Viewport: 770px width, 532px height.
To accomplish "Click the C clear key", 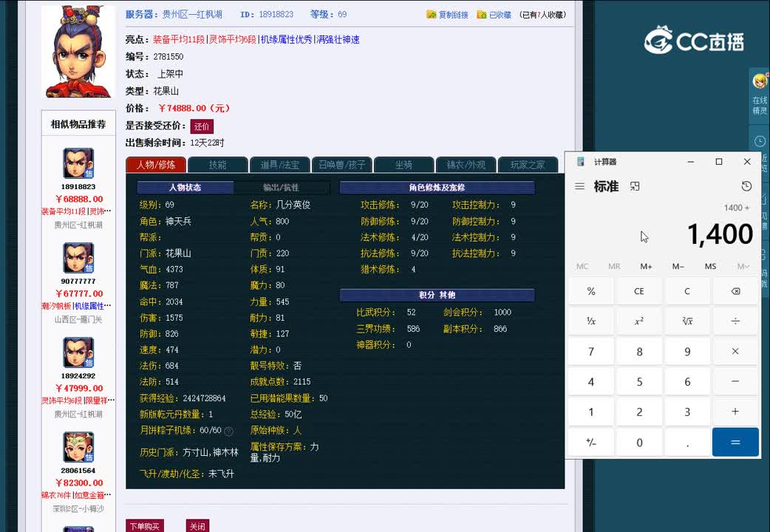I will [x=687, y=291].
